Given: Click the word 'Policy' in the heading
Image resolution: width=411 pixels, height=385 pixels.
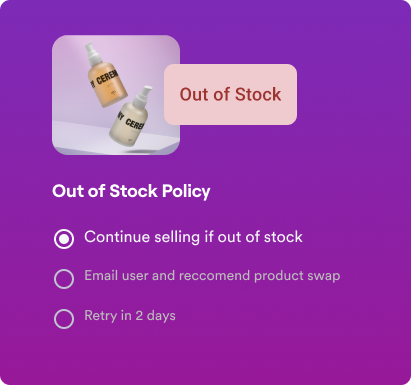Looking at the screenshot, I should 186,192.
